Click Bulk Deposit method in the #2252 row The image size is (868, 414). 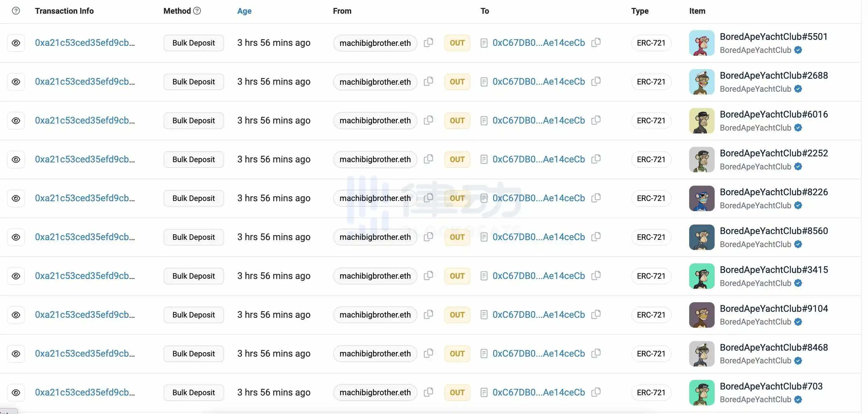pyautogui.click(x=194, y=160)
